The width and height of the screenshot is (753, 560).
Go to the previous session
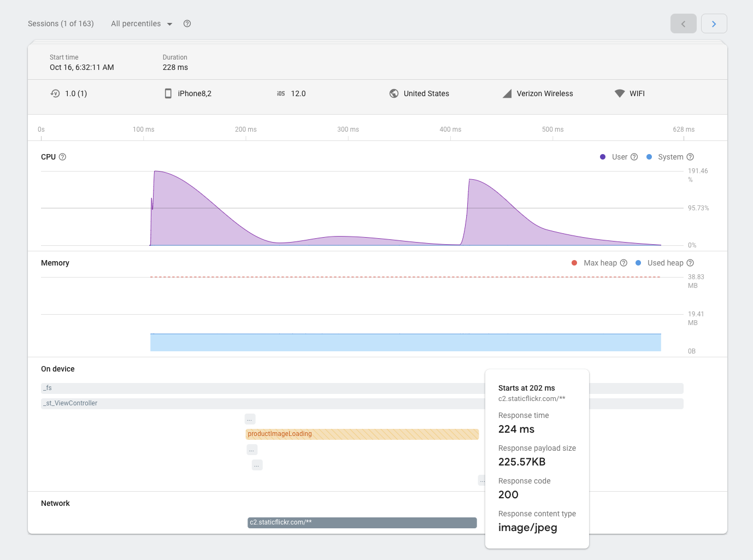click(x=683, y=23)
